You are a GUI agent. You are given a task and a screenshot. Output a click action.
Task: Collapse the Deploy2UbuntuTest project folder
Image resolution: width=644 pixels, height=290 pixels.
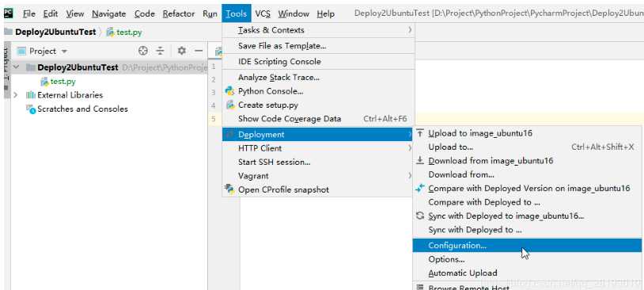16,67
